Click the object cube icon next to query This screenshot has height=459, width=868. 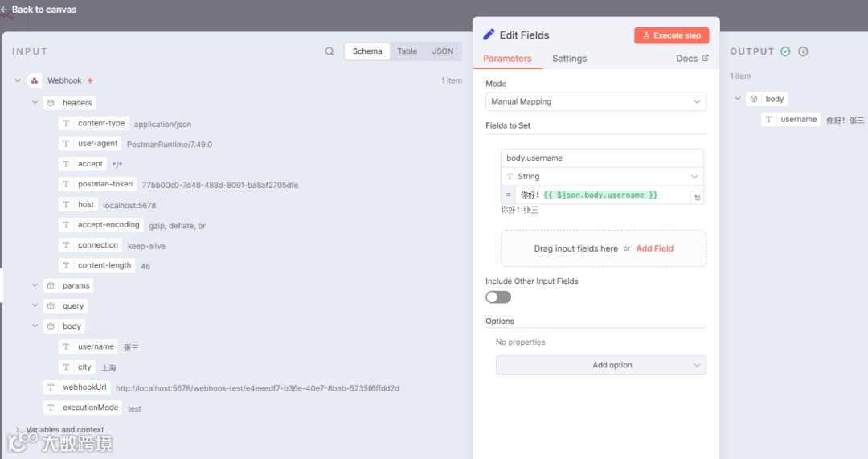(51, 306)
